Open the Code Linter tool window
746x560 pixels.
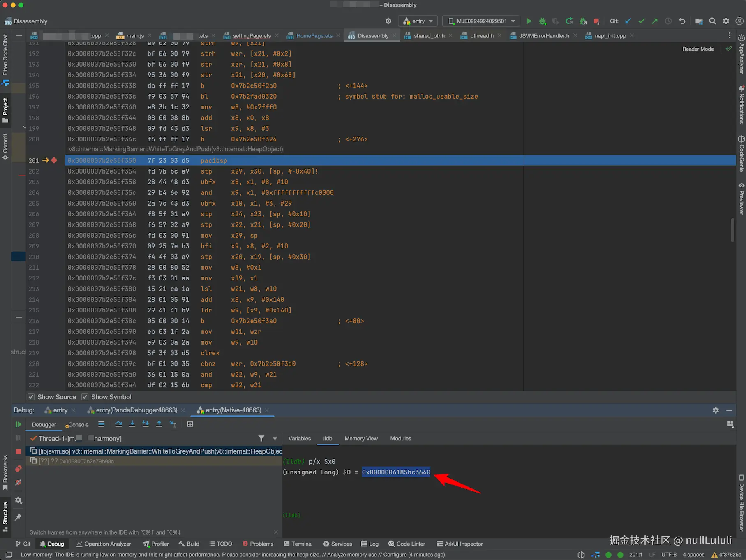click(x=406, y=544)
